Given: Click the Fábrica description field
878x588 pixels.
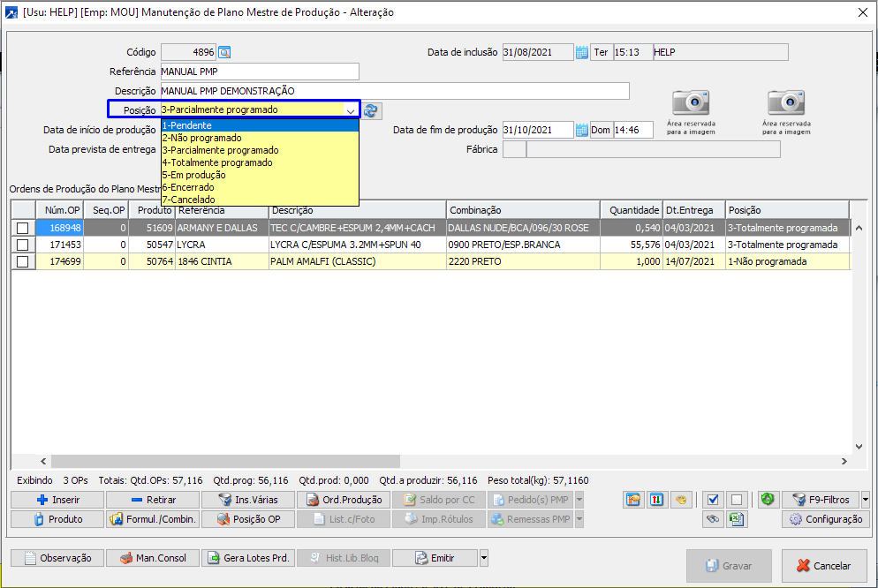Looking at the screenshot, I should click(x=653, y=149).
